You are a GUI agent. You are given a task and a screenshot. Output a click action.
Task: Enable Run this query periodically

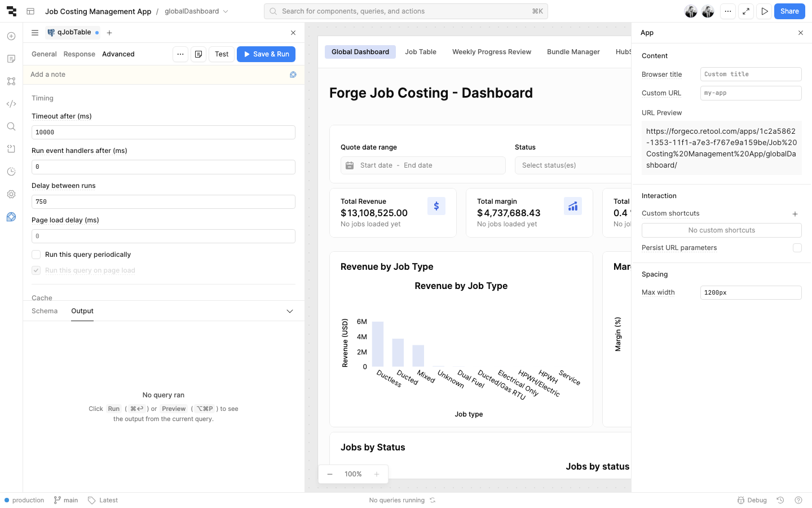36,255
